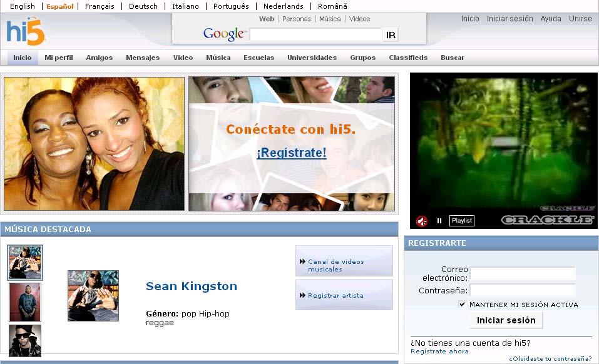The height and width of the screenshot is (364, 599).
Task: Change the language to Português
Action: point(231,6)
